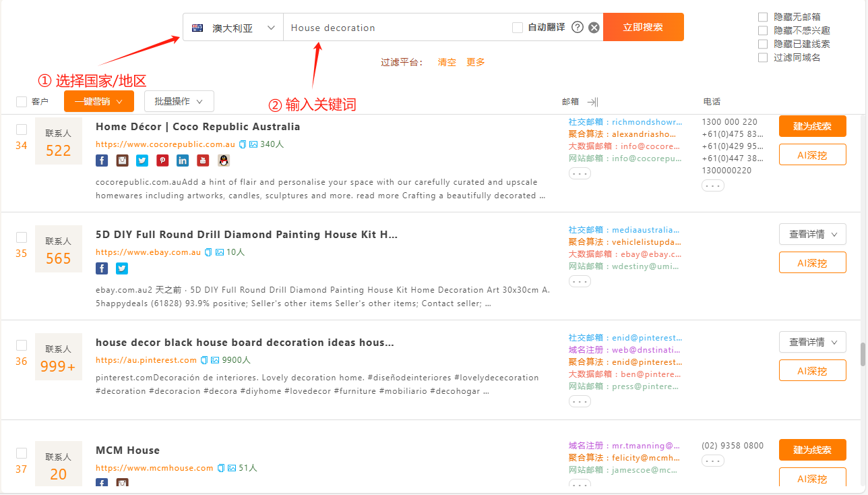Open Coco Republic's Facebook icon
Viewport: 868px width, 495px height.
pyautogui.click(x=102, y=161)
